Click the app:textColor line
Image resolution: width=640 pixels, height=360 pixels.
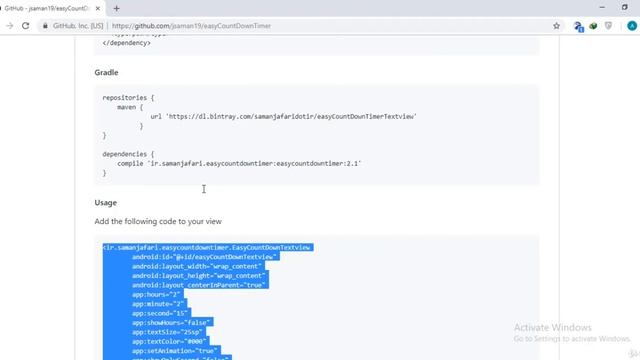pos(170,341)
